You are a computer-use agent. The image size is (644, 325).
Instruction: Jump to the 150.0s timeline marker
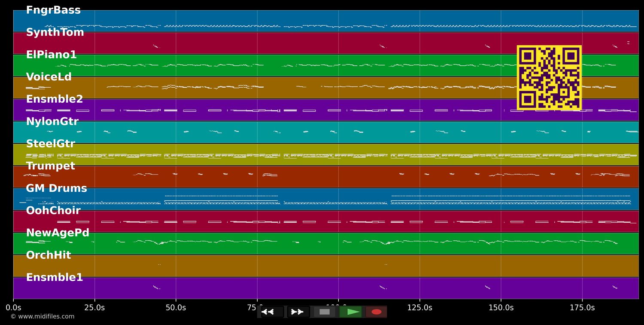501,308
